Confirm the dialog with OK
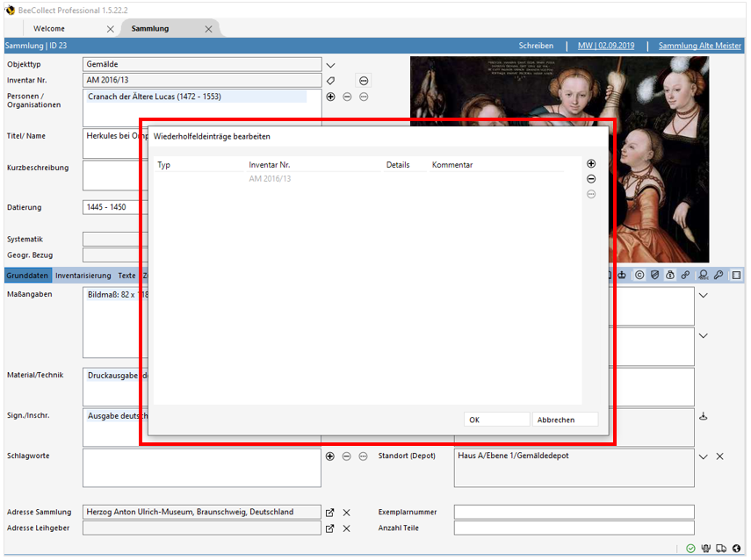Image resolution: width=751 pixels, height=560 pixels. pos(497,420)
